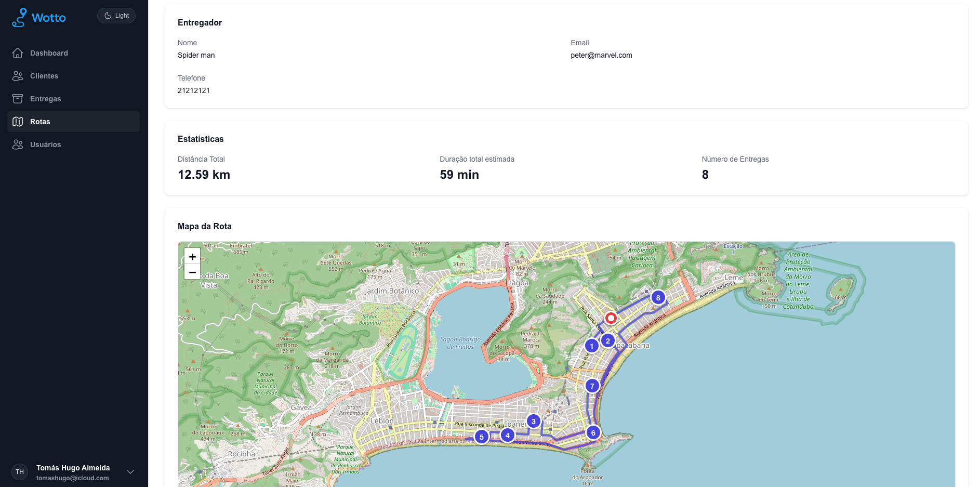
Task: Click the Dashboard home icon
Action: (18, 53)
